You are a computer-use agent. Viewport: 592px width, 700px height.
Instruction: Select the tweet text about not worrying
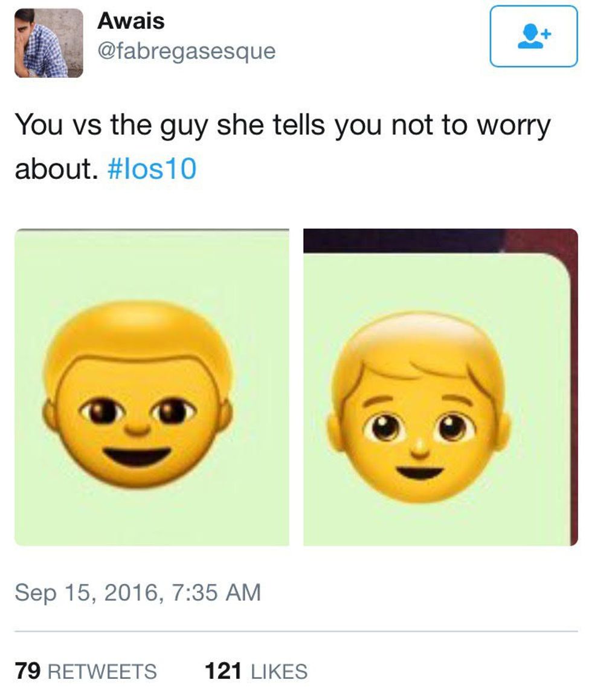(x=282, y=147)
